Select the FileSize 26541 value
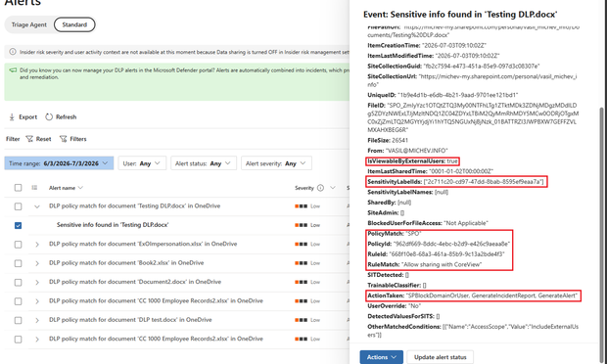This screenshot has width=607, height=364. coord(399,140)
